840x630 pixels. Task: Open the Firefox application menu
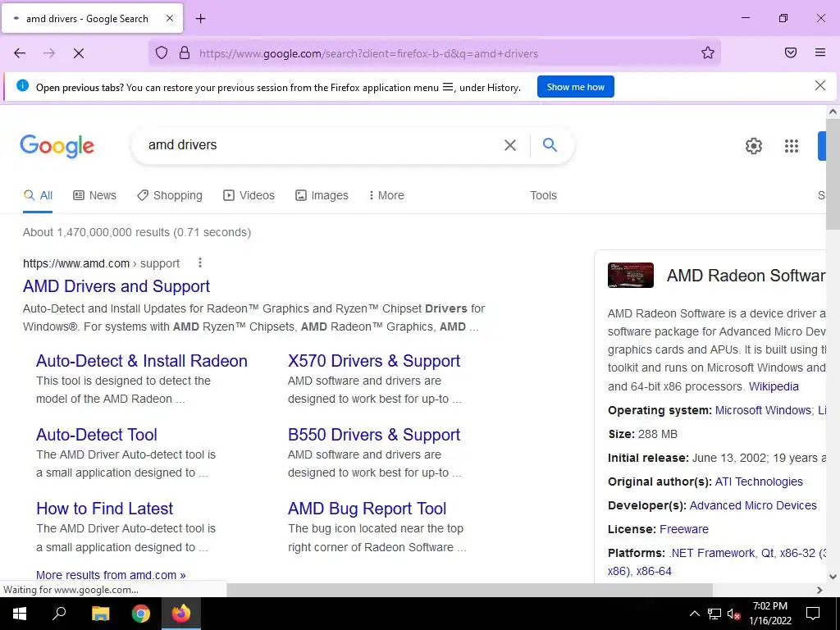pos(820,52)
